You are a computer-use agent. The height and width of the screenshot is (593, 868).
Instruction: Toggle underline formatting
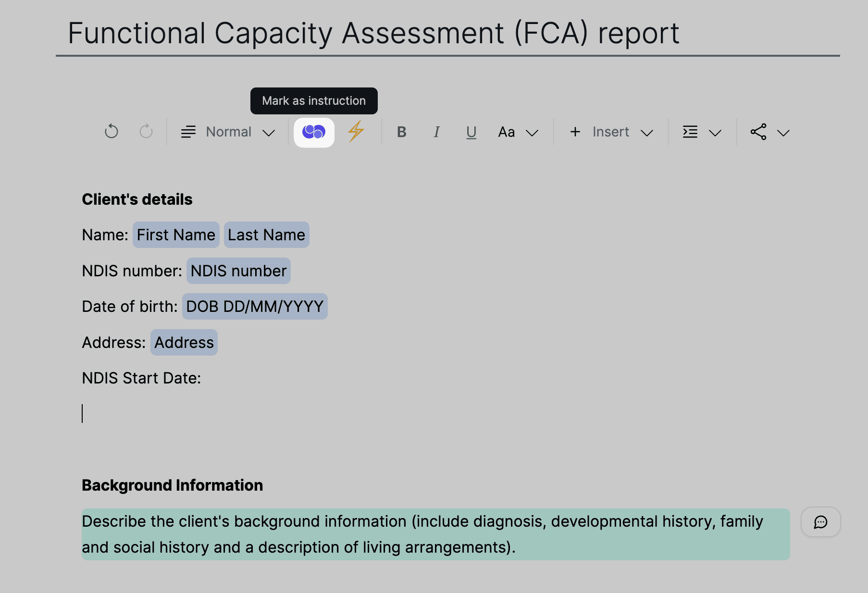pos(471,132)
